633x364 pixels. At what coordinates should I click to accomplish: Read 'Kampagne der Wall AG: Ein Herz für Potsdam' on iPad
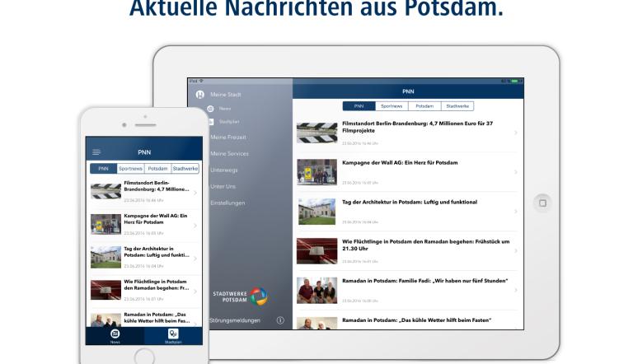(x=400, y=162)
